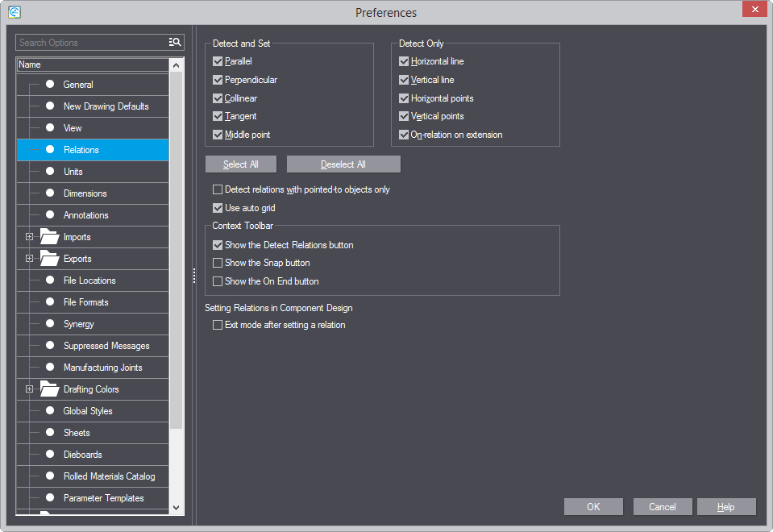Uncheck the Perpendicular relation
773x532 pixels.
[x=218, y=80]
